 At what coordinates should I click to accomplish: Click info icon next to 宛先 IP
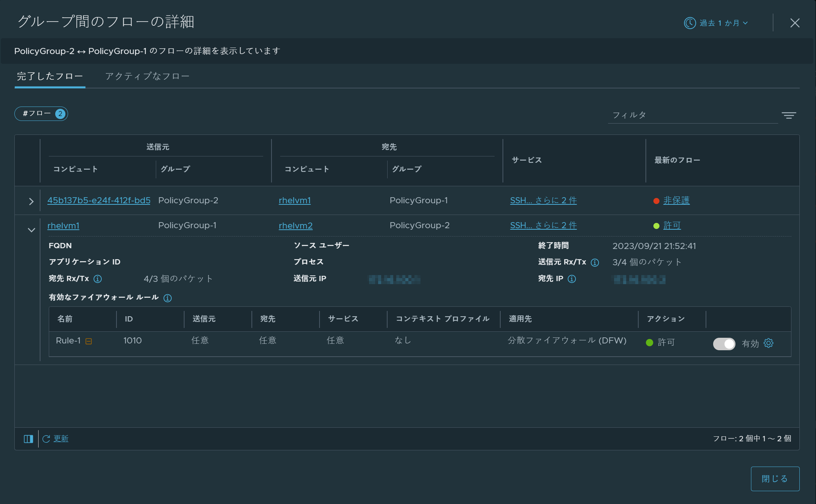pyautogui.click(x=572, y=279)
